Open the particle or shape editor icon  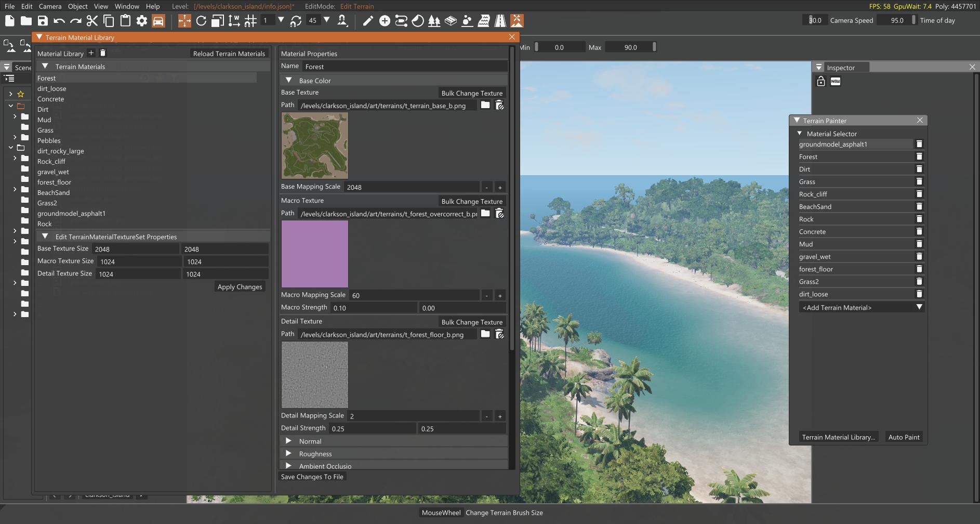click(x=467, y=21)
